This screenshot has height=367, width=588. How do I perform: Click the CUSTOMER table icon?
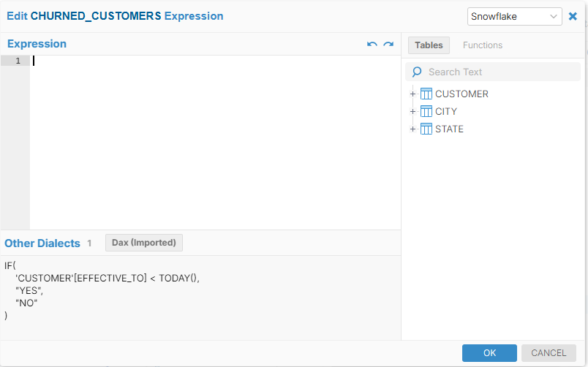(x=426, y=94)
